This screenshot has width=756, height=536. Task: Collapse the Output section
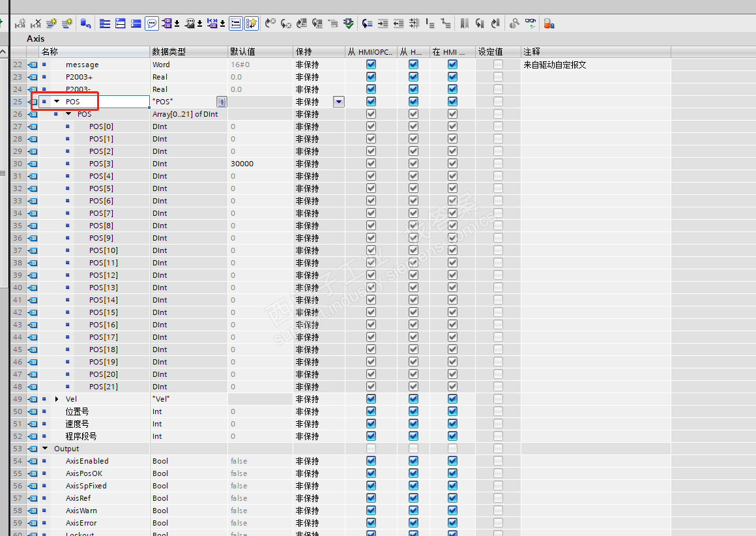[45, 449]
